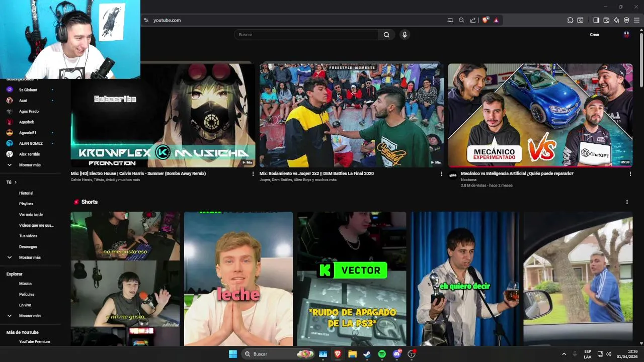Click the zoom magnifier icon in address bar
The height and width of the screenshot is (362, 644).
coord(461,20)
